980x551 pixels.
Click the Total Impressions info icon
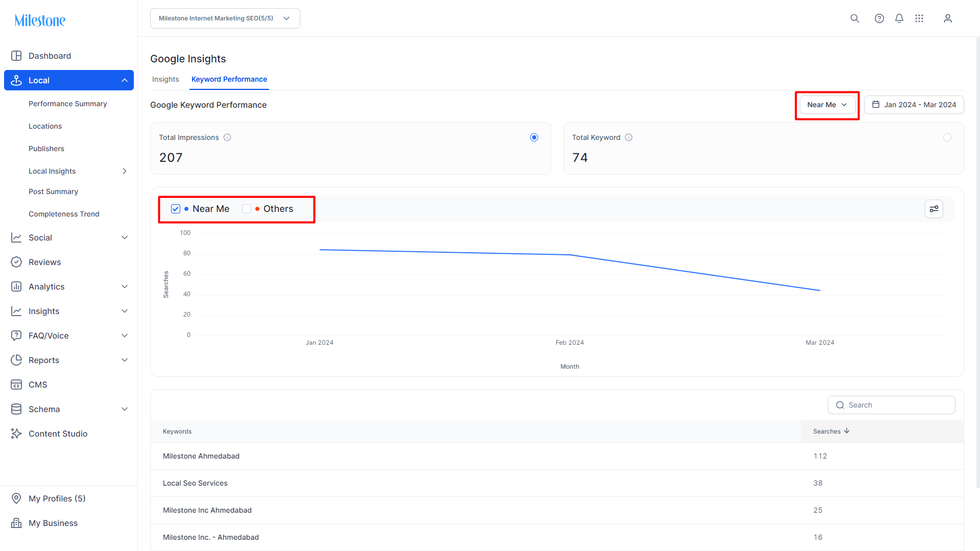227,137
